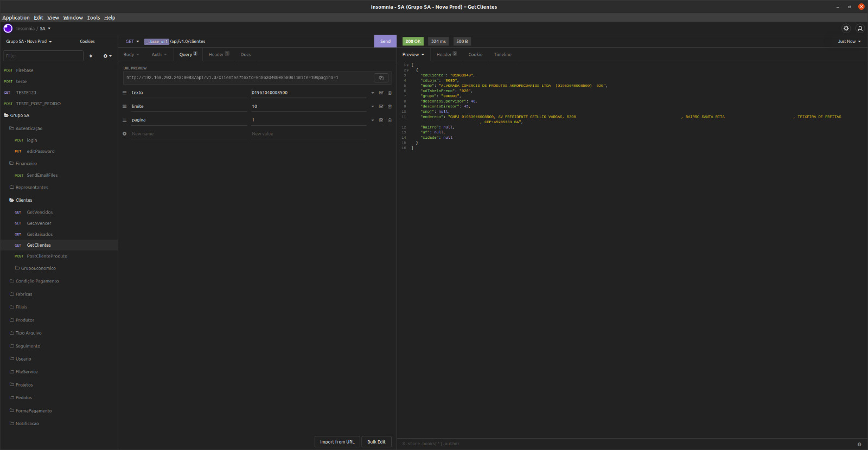Collapse the Clientes folder
Viewport: 868px width, 450px height.
[24, 200]
